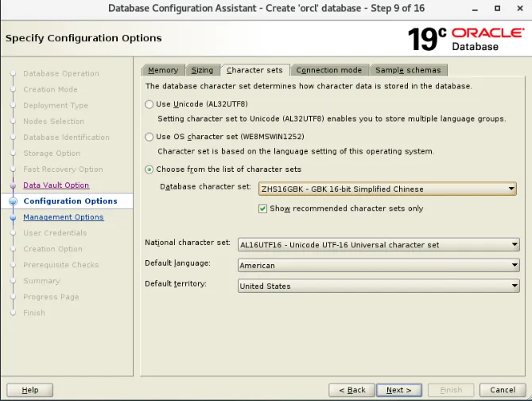Open the Database character set dropdown
Viewport: 532px width, 401px height.
[x=387, y=189]
